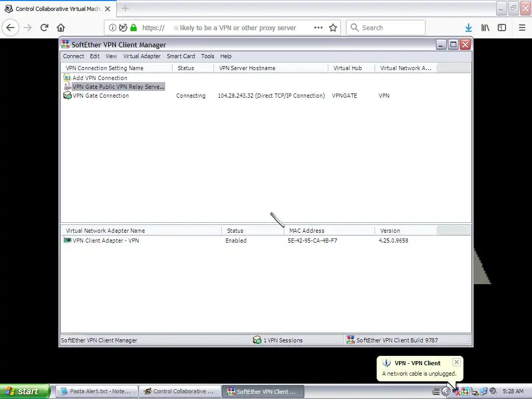Click Add VPN Connection label
Screen dimensions: 532x399
click(100, 78)
